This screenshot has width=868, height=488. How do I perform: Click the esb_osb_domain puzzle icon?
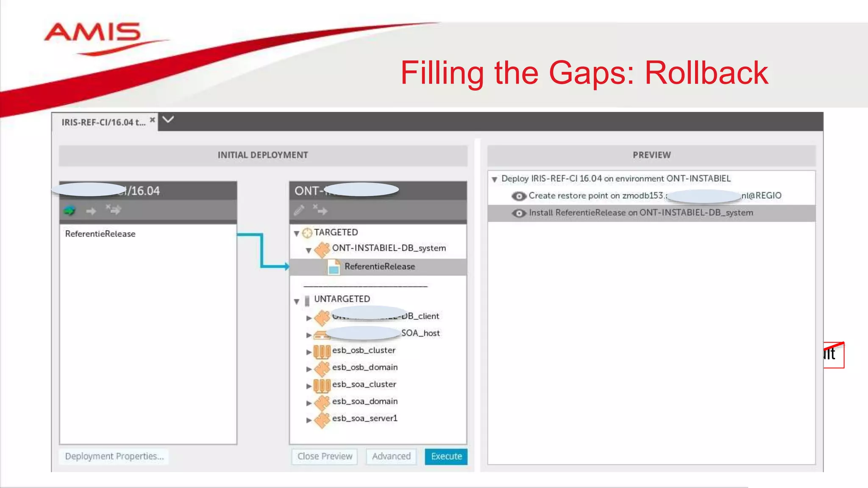[x=322, y=368]
